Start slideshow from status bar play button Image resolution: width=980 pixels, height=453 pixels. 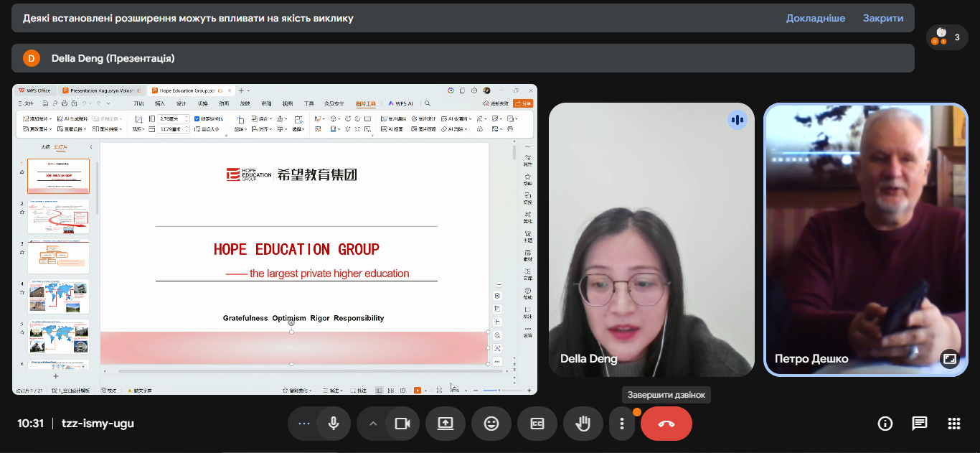click(417, 391)
